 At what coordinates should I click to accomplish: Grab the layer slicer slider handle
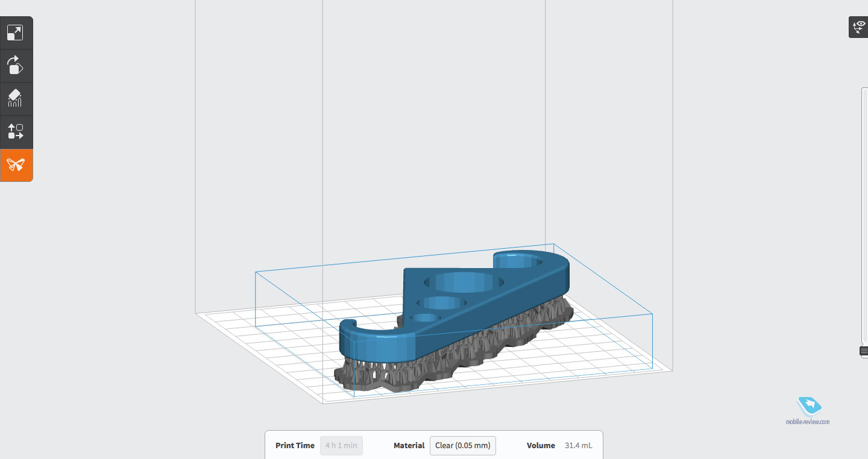(864, 351)
